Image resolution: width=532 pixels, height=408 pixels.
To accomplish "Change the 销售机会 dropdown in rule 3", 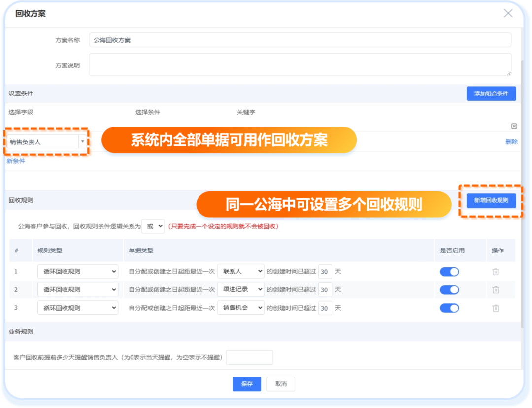I will [240, 308].
